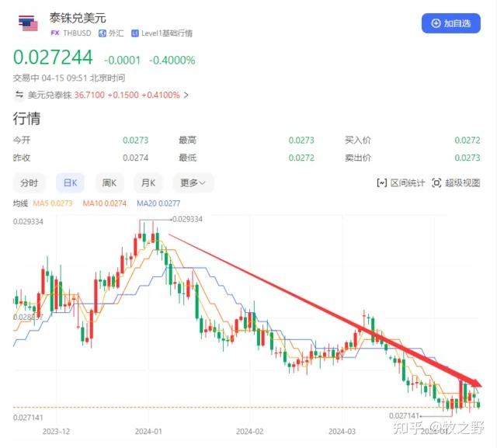Screen dimensions: 497x448
Task: Click the Level1基础行情 info icon
Action: click(134, 33)
